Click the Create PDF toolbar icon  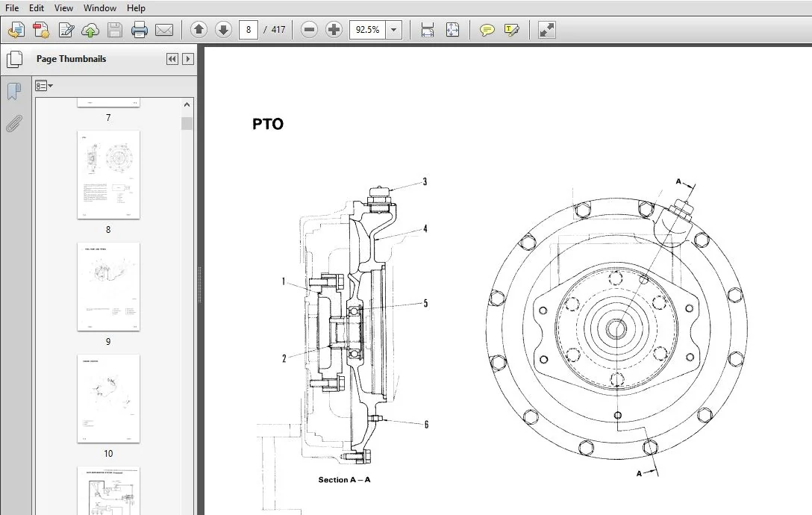(16, 30)
